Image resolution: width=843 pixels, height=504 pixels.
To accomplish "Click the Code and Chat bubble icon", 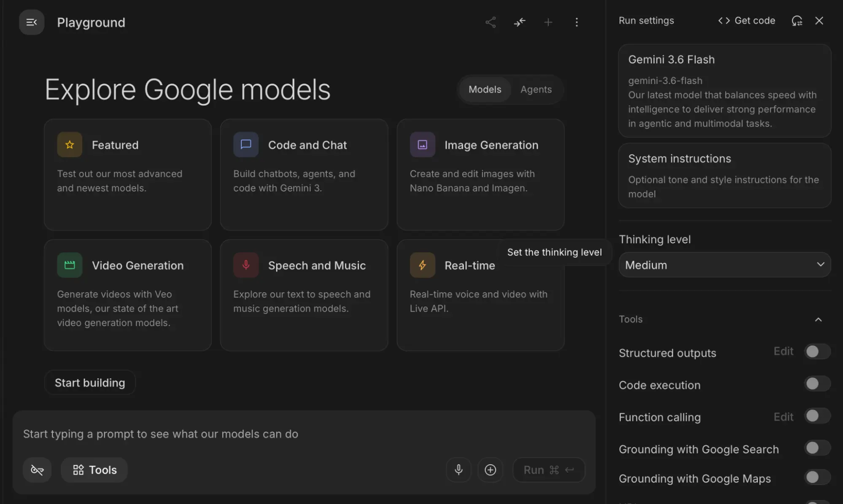I will click(x=246, y=145).
